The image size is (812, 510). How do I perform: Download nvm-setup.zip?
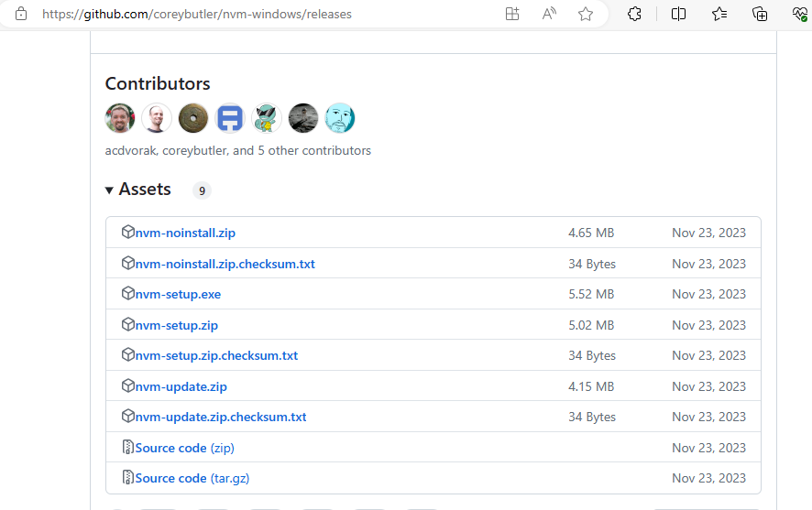[176, 325]
